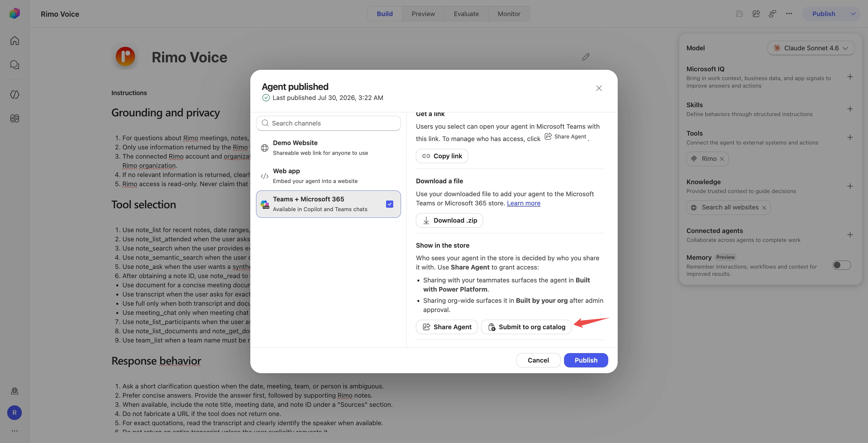Uncheck the Teams + Microsoft 365 checkbox
This screenshot has height=443, width=868.
[390, 204]
